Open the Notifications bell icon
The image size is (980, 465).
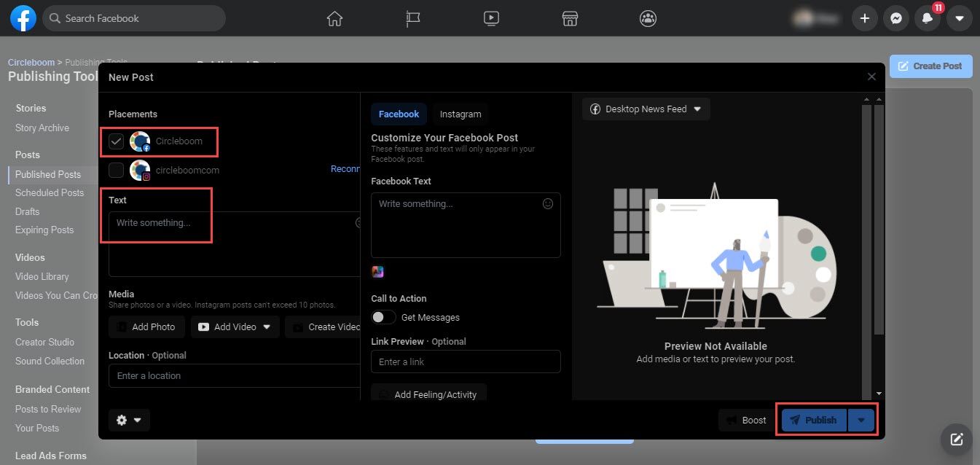(x=928, y=19)
